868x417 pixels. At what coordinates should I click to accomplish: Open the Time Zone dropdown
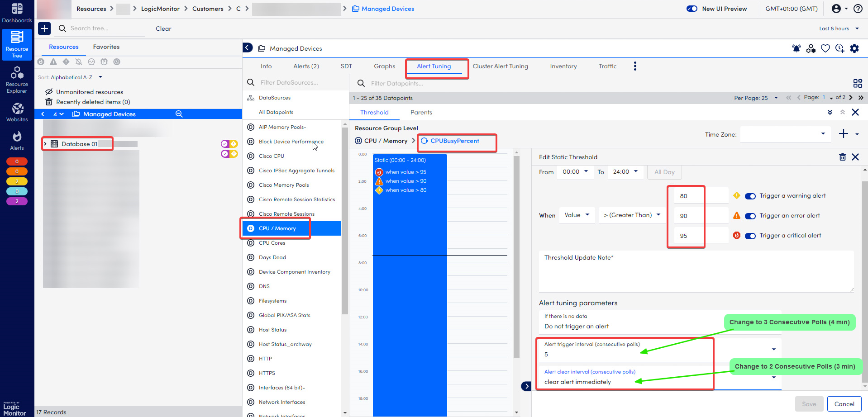(x=785, y=134)
